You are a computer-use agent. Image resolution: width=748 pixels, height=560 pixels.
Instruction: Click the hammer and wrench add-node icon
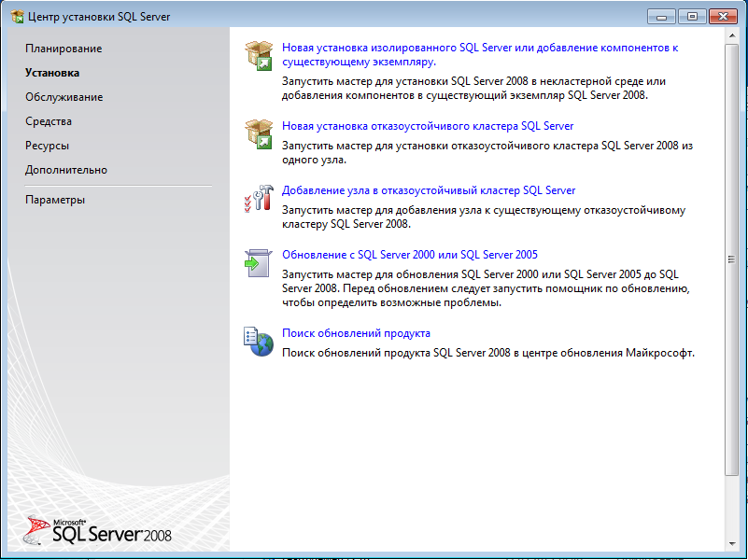(x=259, y=198)
